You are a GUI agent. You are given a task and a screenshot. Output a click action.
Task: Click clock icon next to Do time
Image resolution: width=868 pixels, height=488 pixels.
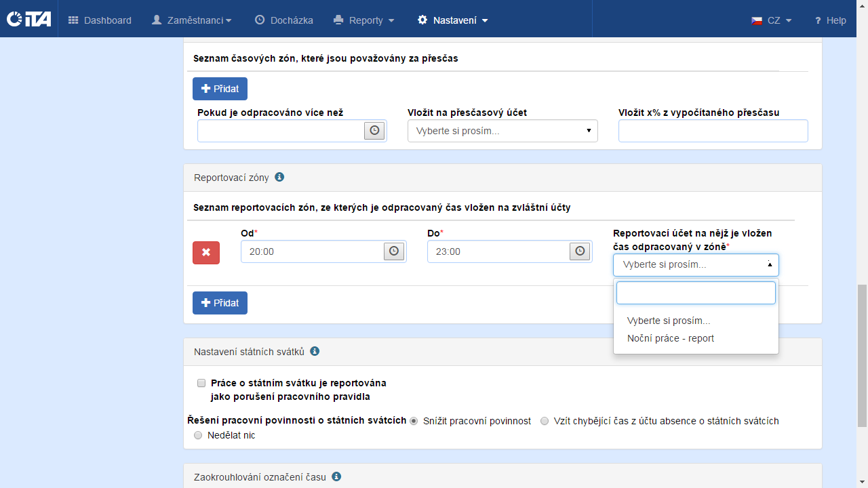579,251
